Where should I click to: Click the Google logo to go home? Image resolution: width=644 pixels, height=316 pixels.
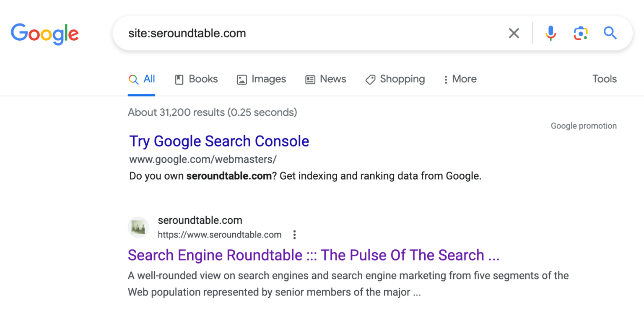coord(45,34)
